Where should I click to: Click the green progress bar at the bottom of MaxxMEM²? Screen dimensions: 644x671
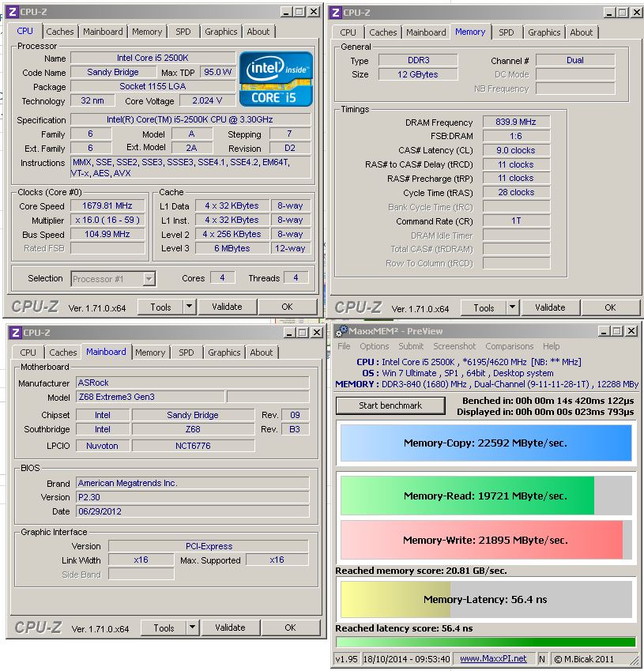click(x=486, y=642)
